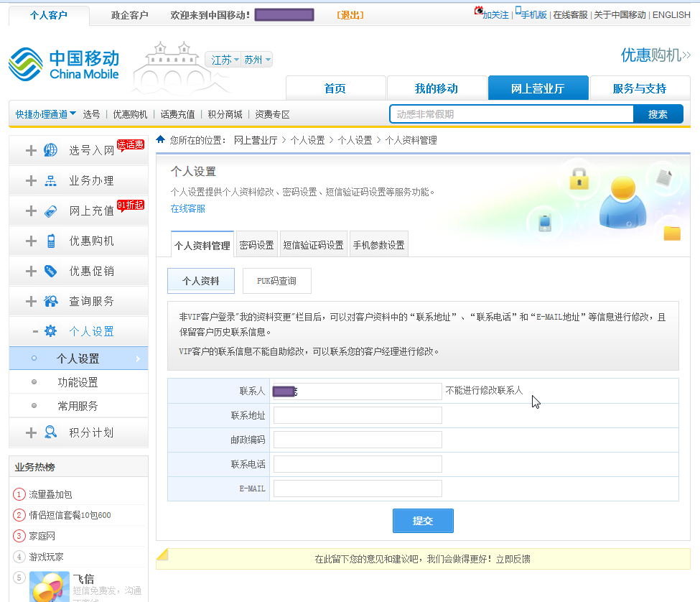The height and width of the screenshot is (602, 700).
Task: Open the 江苏 province dropdown
Action: (x=225, y=60)
